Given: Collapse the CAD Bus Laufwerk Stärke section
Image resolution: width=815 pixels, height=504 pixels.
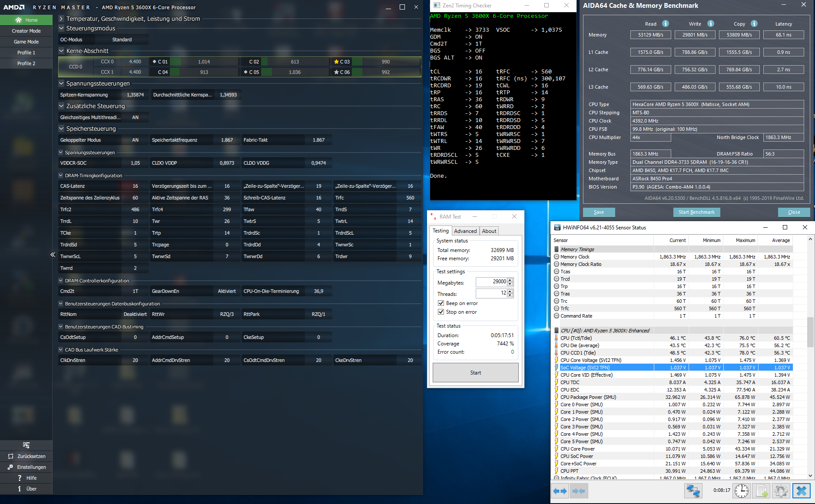Looking at the screenshot, I should click(x=61, y=350).
